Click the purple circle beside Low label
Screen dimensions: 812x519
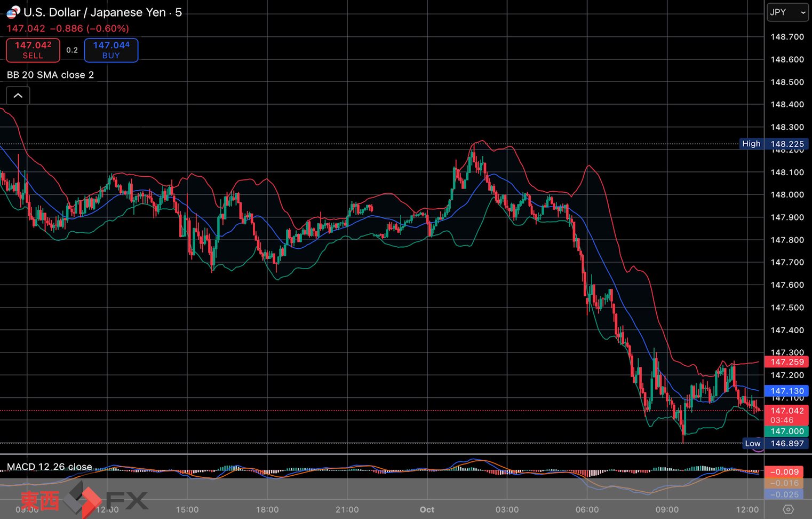pos(758,449)
